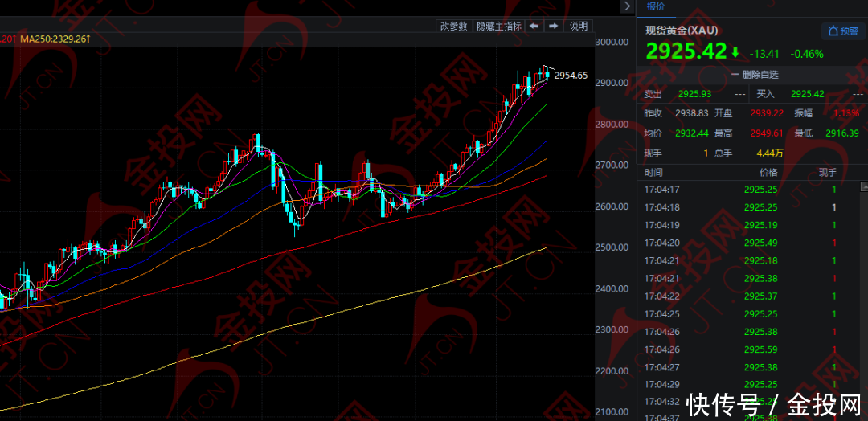Image resolution: width=868 pixels, height=421 pixels.
Task: Click the MA250:2329.26 indicator label
Action: (x=55, y=39)
